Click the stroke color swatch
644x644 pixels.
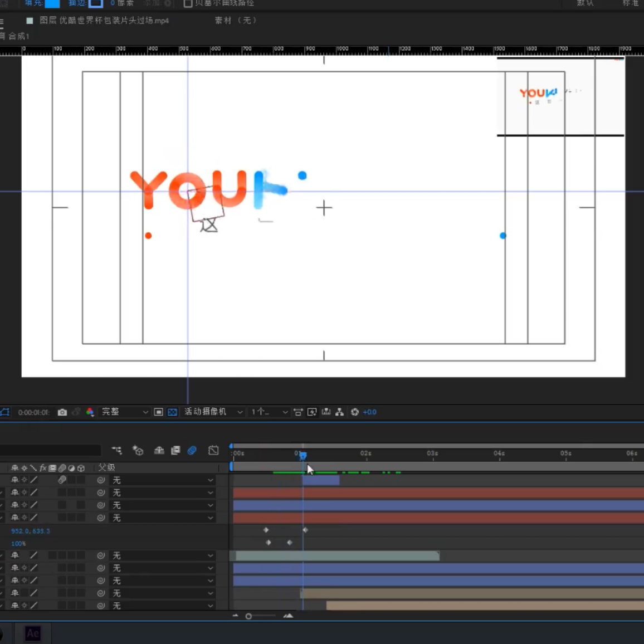[96, 3]
